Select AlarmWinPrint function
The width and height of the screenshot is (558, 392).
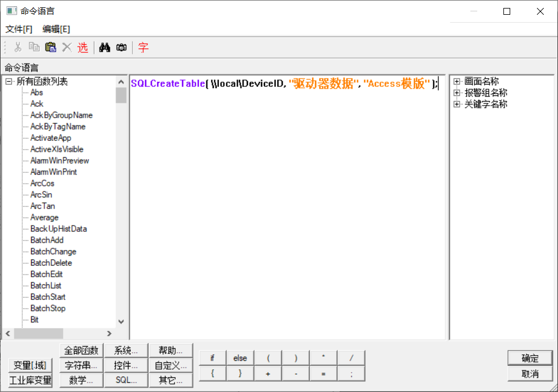coord(53,172)
